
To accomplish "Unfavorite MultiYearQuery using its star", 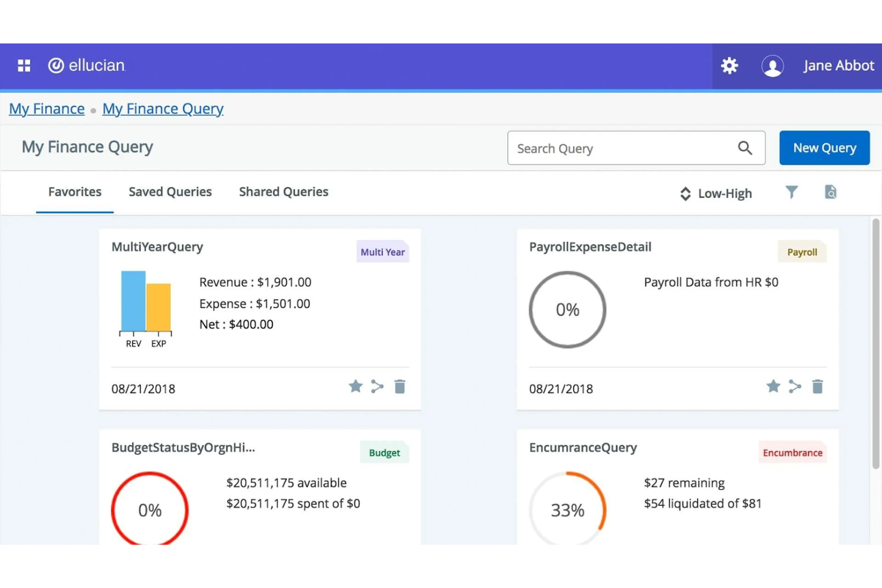I will tap(356, 387).
